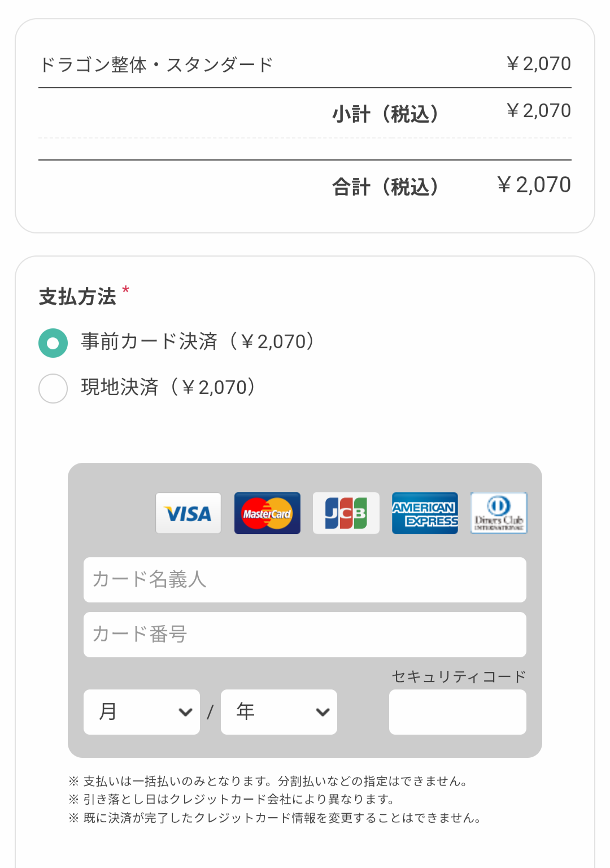This screenshot has width=610, height=868.
Task: Click the American Express logo
Action: point(425,513)
